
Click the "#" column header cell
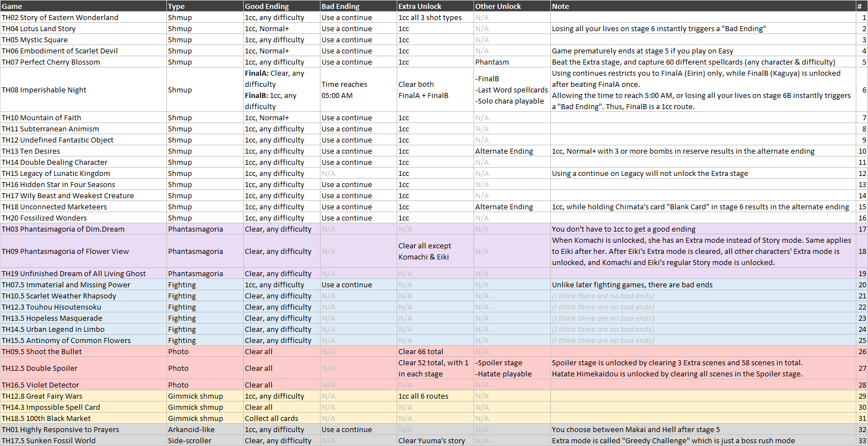click(x=861, y=6)
